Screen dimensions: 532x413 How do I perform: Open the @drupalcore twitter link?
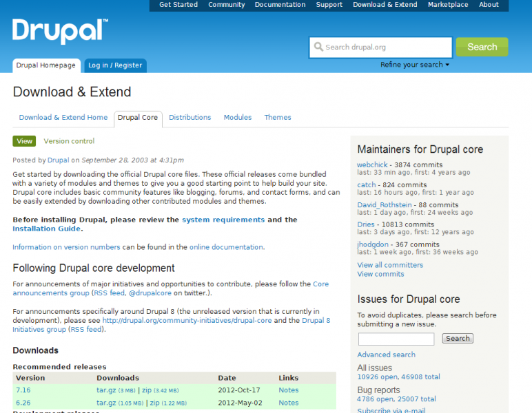coord(150,293)
